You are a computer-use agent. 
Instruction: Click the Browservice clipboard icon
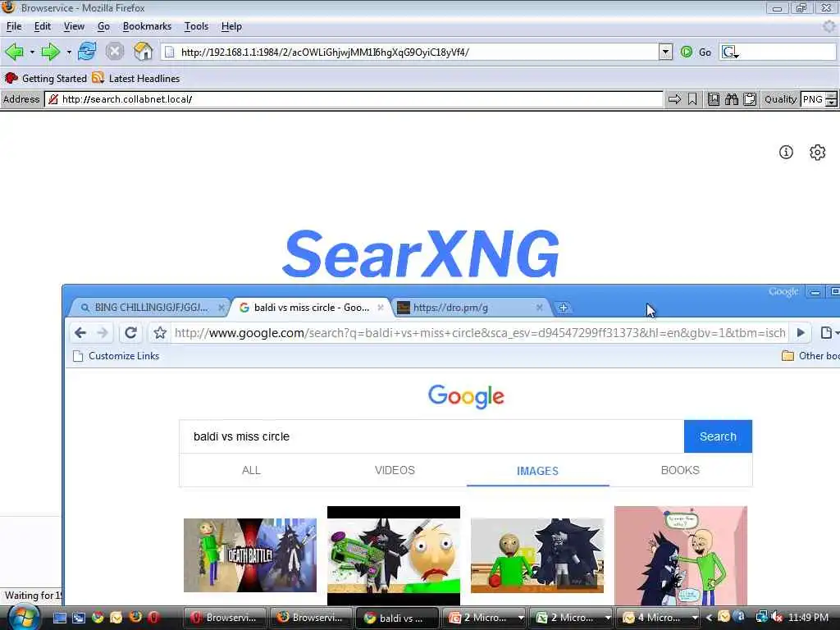(x=750, y=99)
